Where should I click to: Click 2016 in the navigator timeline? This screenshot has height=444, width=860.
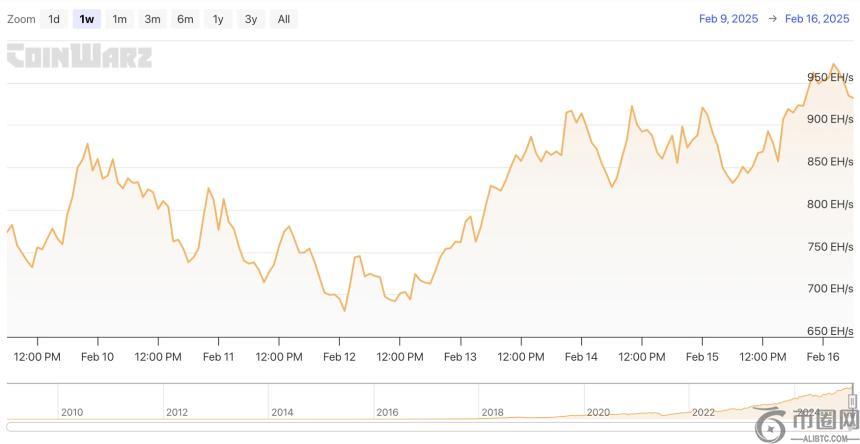point(387,412)
